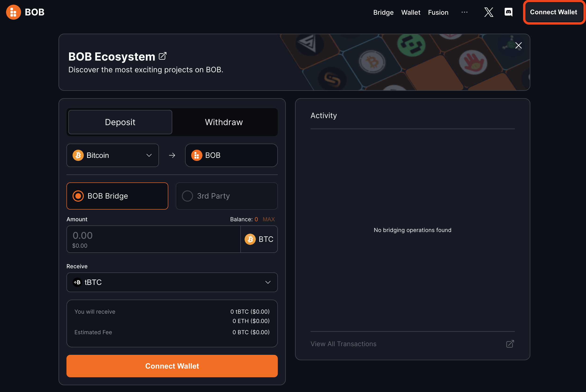Open the Bridge menu item
This screenshot has height=392, width=586.
point(383,12)
